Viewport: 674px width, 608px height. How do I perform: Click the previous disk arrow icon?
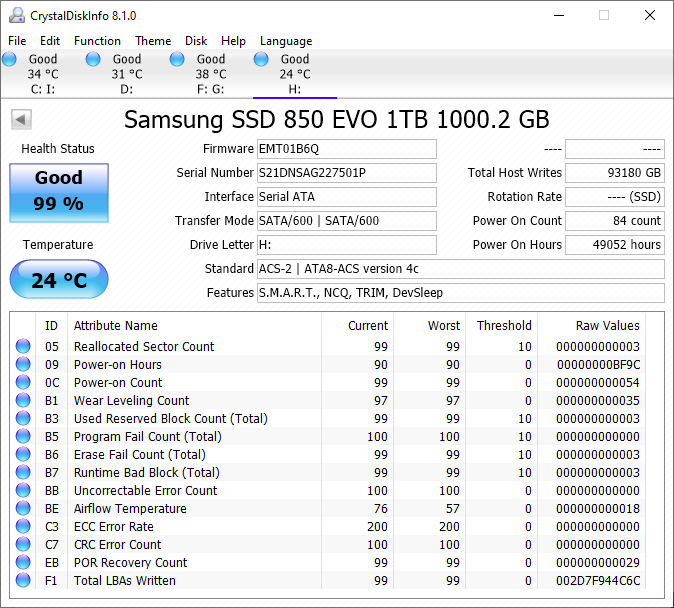pos(21,120)
